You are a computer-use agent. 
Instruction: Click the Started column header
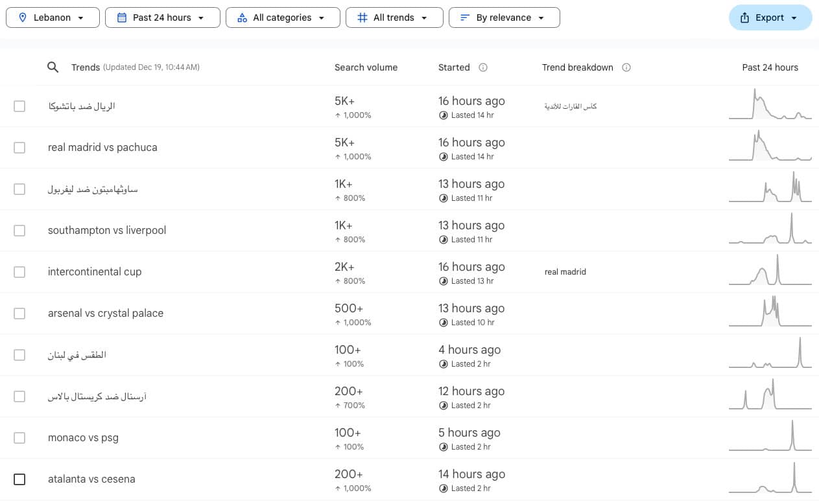point(454,67)
